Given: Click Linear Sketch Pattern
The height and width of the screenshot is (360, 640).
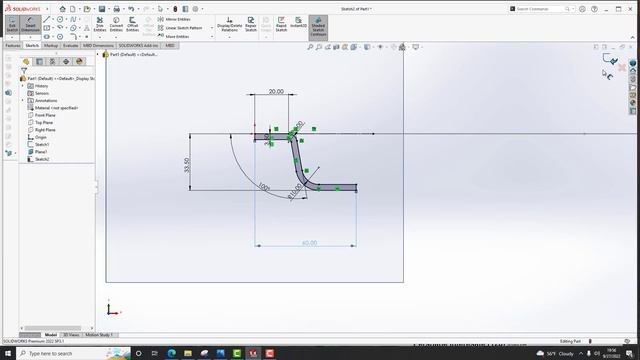Looking at the screenshot, I should (180, 28).
